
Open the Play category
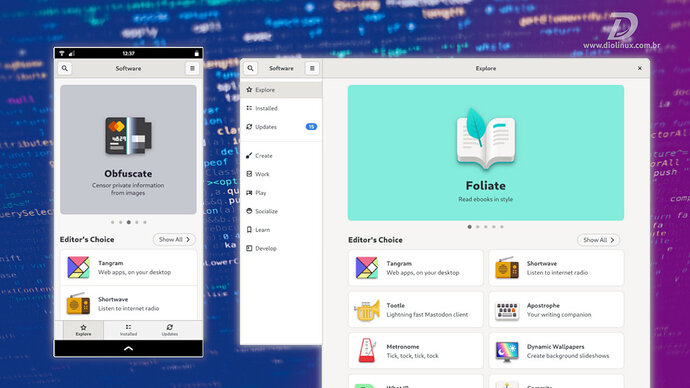[x=281, y=193]
